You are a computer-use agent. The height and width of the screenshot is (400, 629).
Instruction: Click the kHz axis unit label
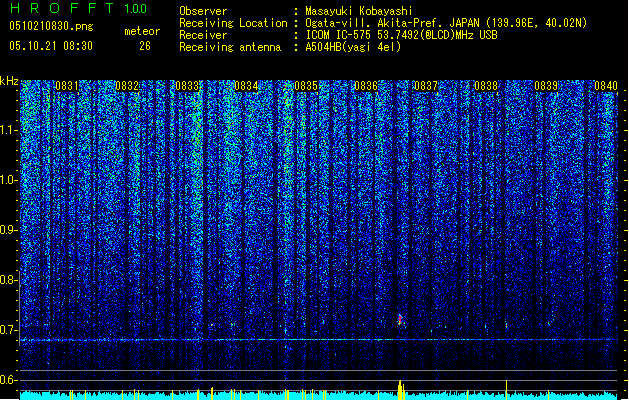coord(9,81)
